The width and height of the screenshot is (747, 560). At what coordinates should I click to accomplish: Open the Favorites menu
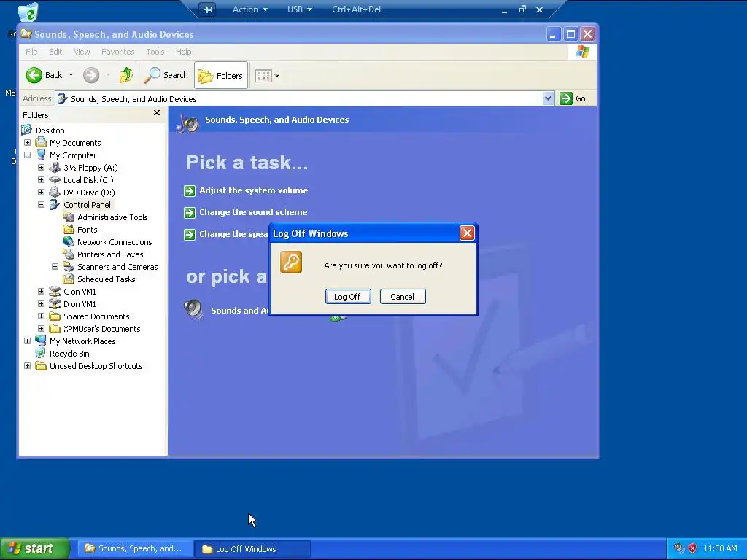click(x=117, y=52)
